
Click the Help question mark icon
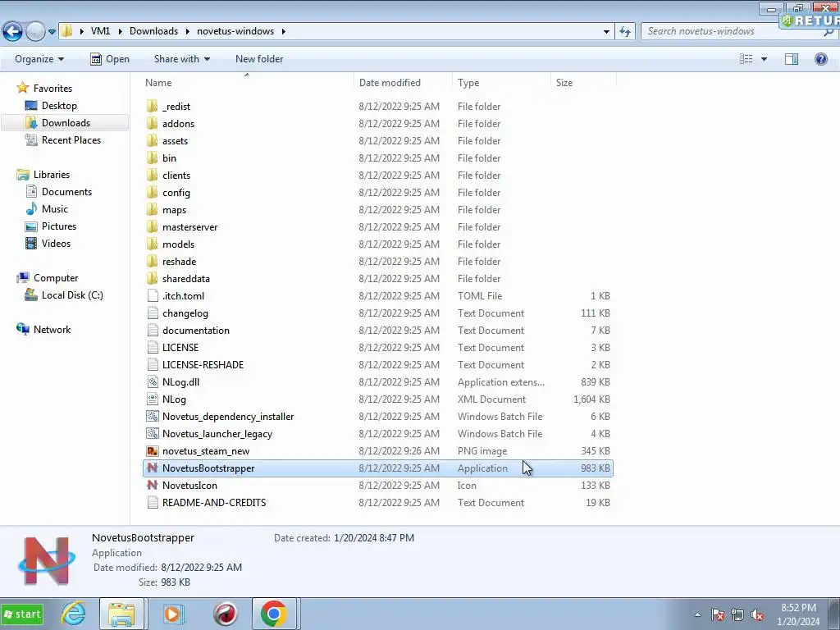pos(820,59)
